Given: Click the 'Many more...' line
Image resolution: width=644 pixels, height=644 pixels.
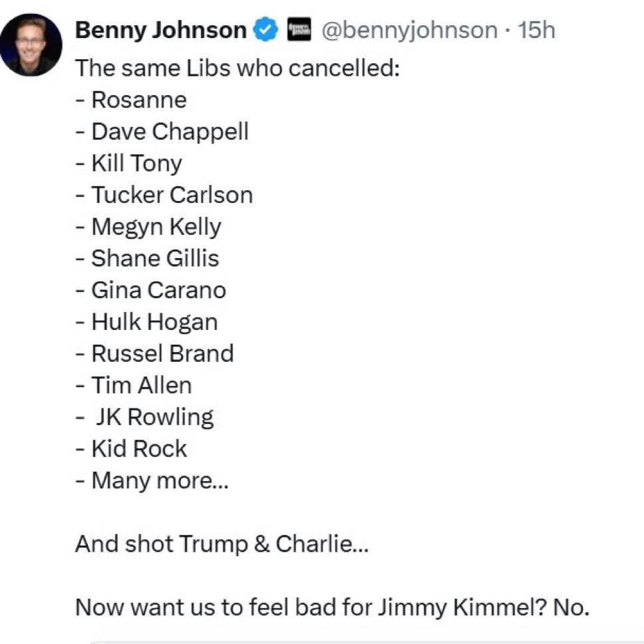Looking at the screenshot, I should (152, 481).
